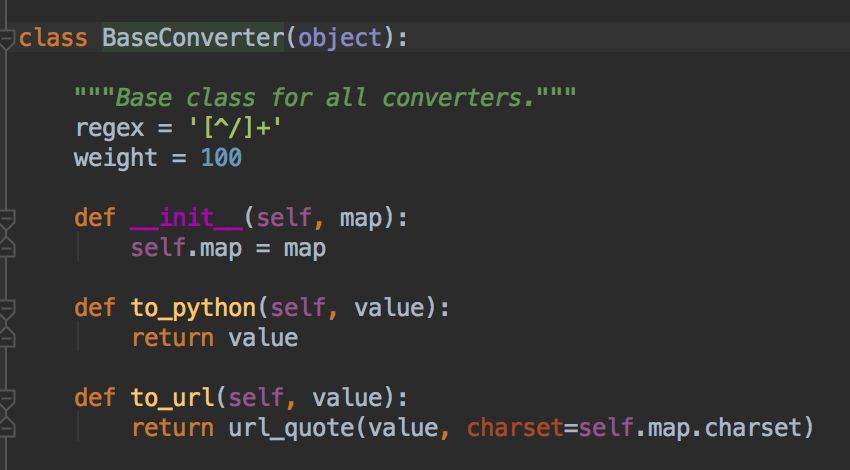Click the number 100 value
The image size is (850, 470).
(221, 158)
